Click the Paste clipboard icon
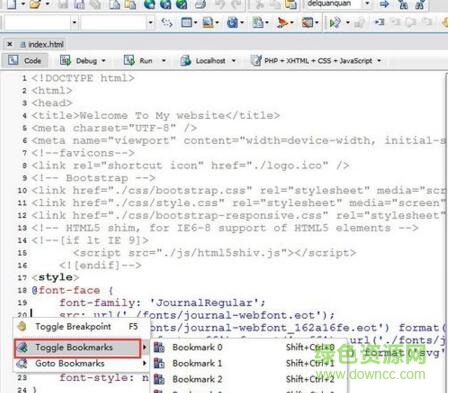Screen dimensions: 449x393 pyautogui.click(x=291, y=4)
